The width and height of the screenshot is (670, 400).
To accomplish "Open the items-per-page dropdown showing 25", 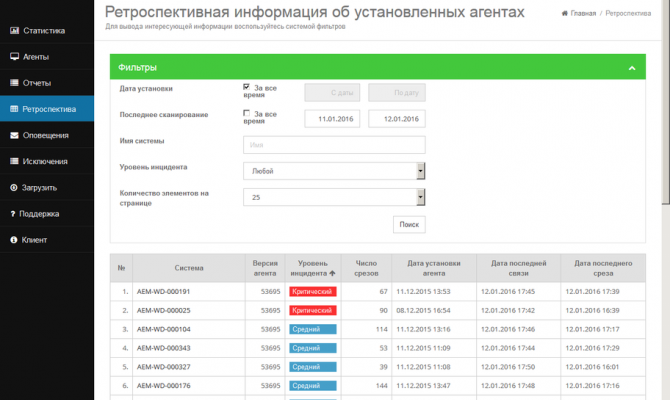I will point(334,197).
